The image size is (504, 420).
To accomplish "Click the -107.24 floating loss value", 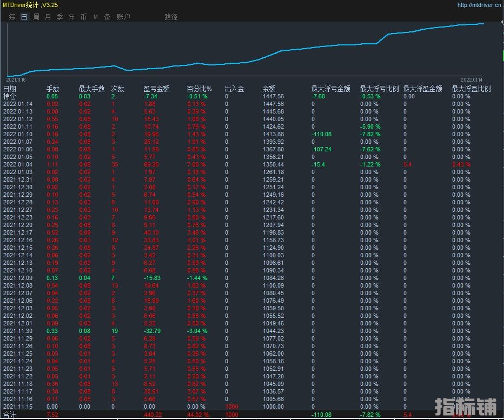I will click(321, 149).
